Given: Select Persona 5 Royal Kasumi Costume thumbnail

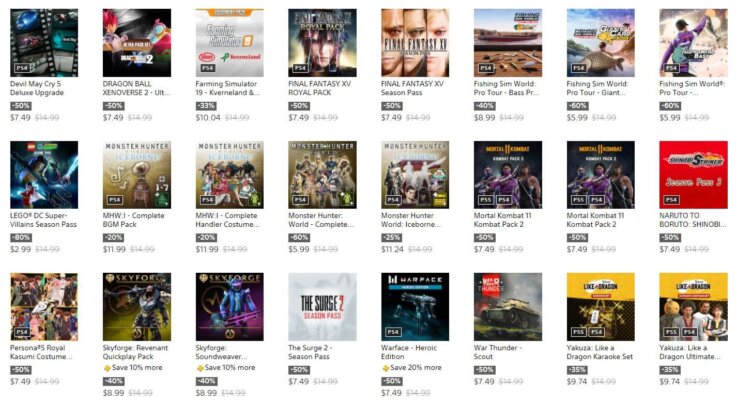Looking at the screenshot, I should [x=44, y=307].
